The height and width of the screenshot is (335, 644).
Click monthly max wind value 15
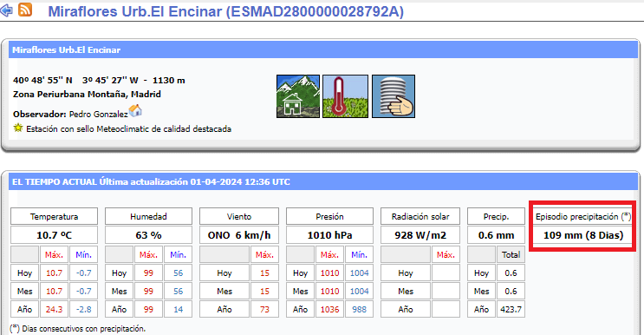click(x=264, y=291)
